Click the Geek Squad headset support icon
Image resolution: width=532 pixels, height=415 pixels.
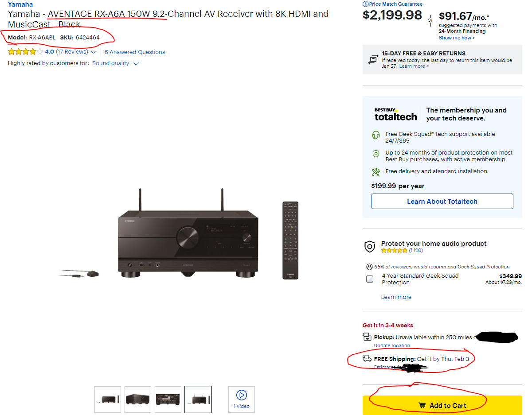(376, 135)
